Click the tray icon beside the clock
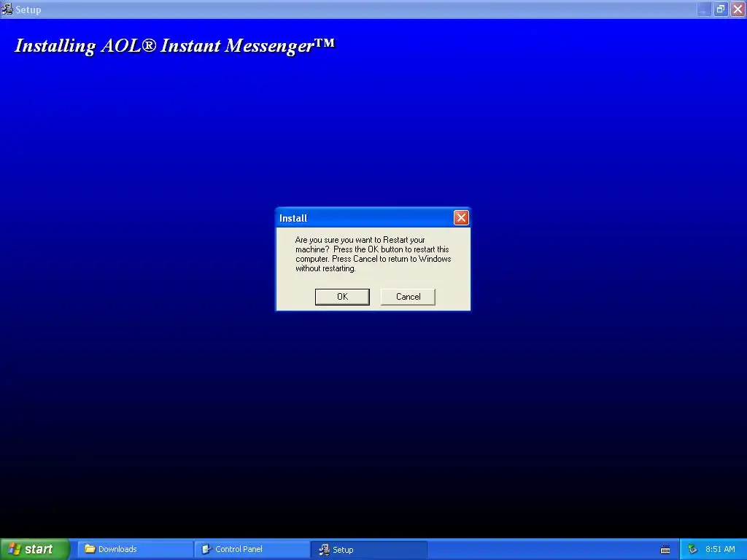The height and width of the screenshot is (560, 747). (x=692, y=549)
